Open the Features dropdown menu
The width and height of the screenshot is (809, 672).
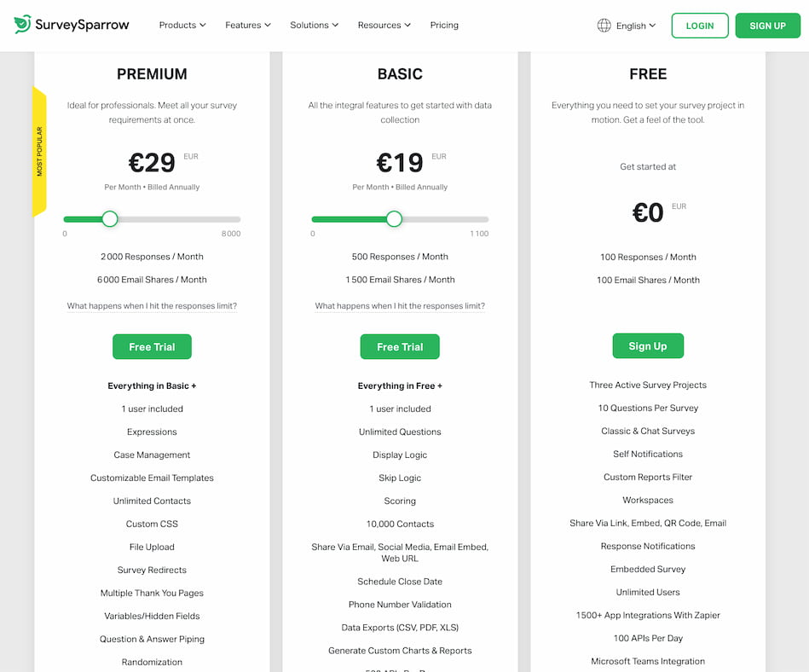click(247, 26)
